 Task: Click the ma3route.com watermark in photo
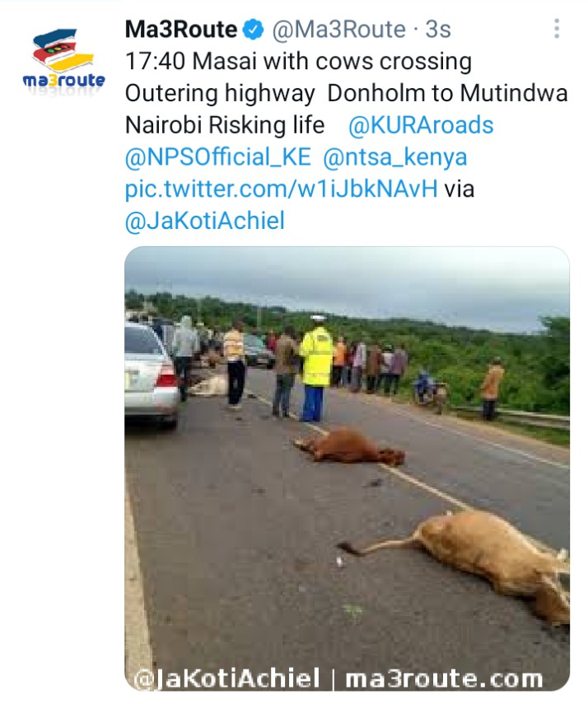pos(444,678)
